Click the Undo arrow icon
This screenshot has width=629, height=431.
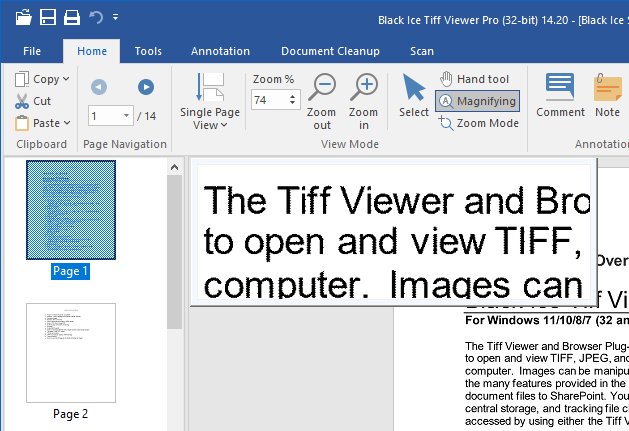coord(96,17)
